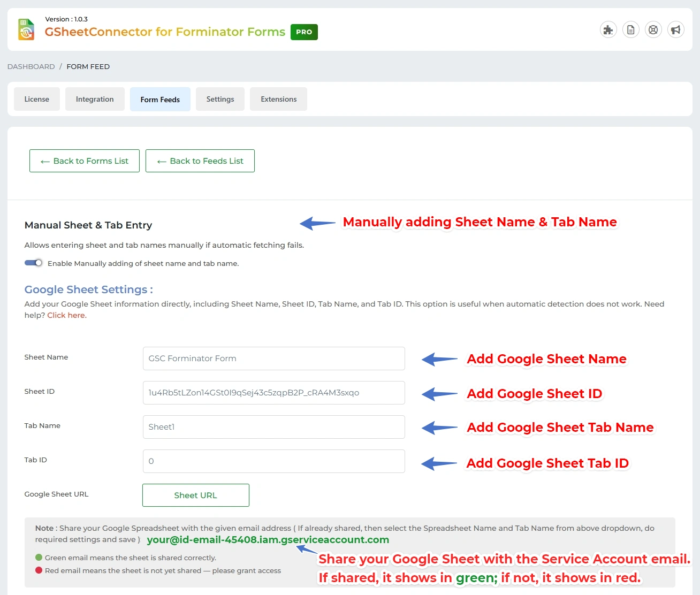Click the red 'Click here' help link
700x595 pixels.
65,315
